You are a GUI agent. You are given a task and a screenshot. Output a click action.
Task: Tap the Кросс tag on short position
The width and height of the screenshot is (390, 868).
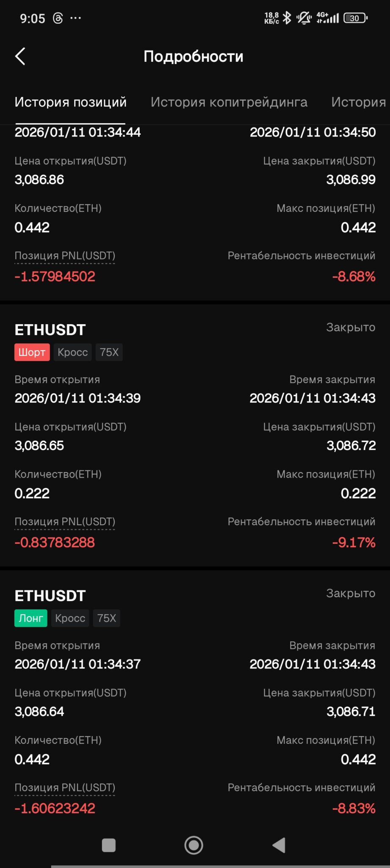[72, 352]
